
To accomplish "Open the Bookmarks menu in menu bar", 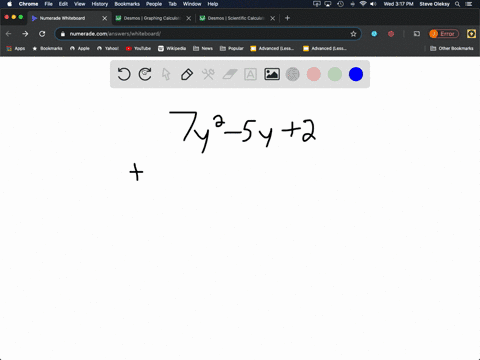I will [x=127, y=4].
